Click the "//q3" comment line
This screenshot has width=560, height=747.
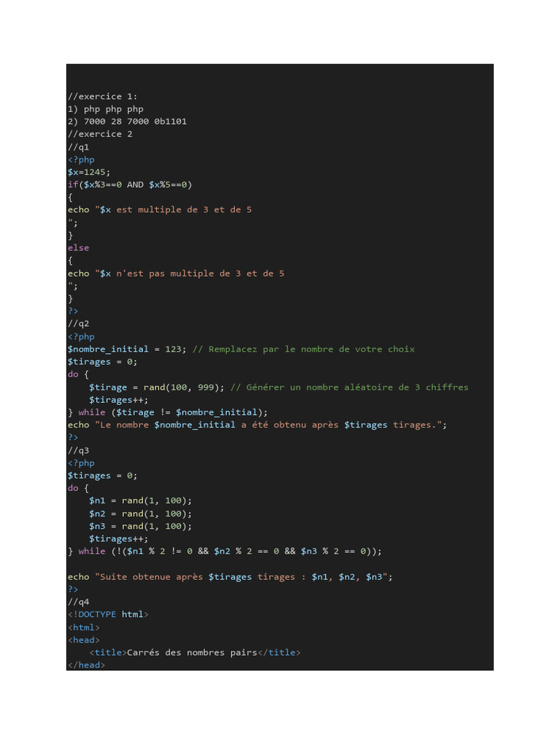(x=78, y=450)
